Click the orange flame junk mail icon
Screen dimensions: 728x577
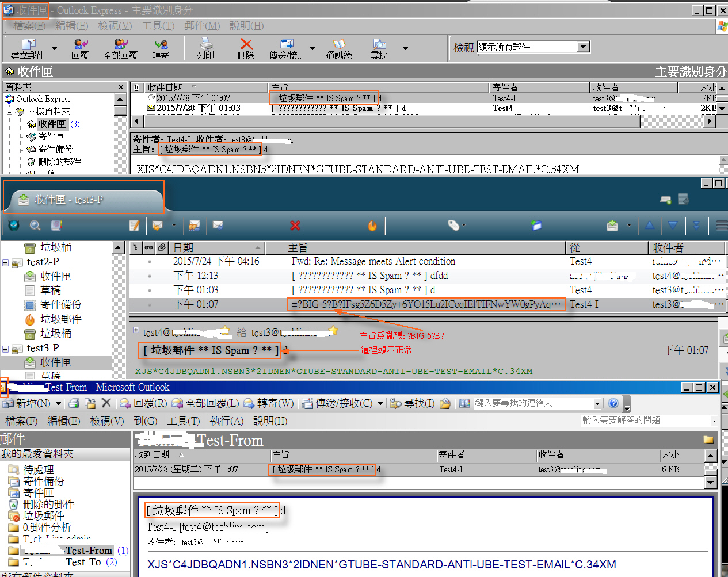pyautogui.click(x=372, y=226)
